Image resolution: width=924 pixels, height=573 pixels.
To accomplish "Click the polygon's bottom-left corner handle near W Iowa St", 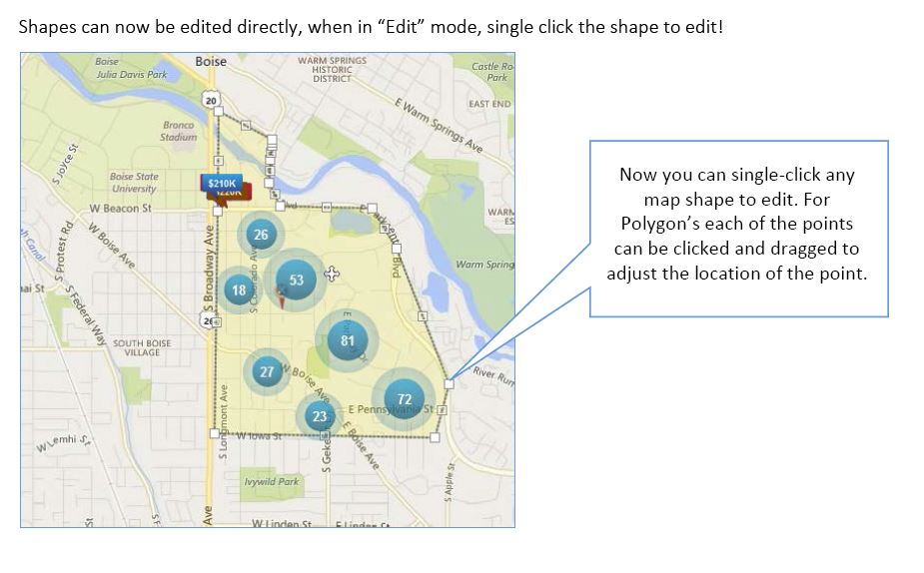I will point(215,433).
